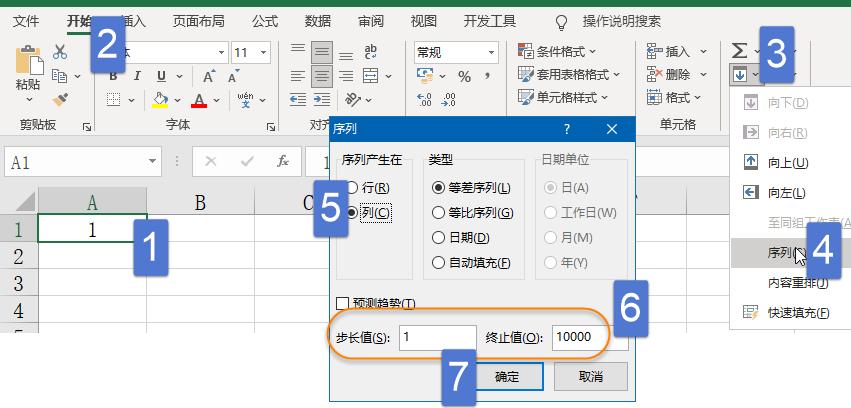851x408 pixels.
Task: Click the 步长值(S) input field
Action: (437, 337)
